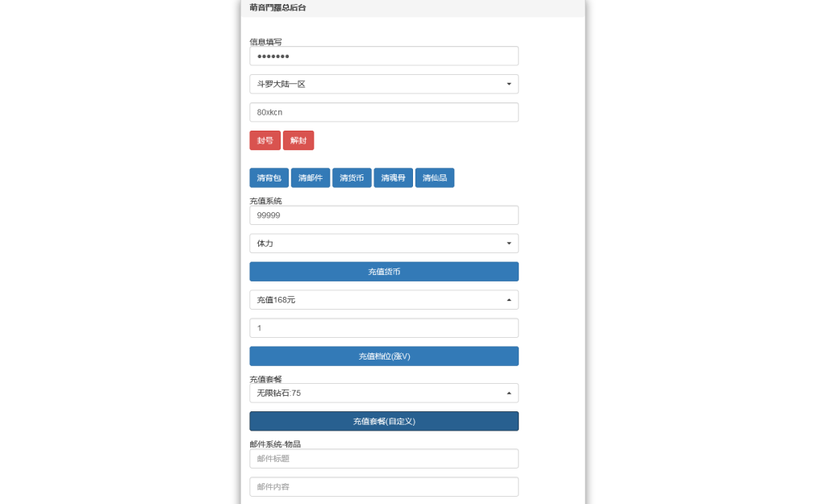Click the 99999 recharge amount field
Screen dimensions: 826x504
coord(383,215)
